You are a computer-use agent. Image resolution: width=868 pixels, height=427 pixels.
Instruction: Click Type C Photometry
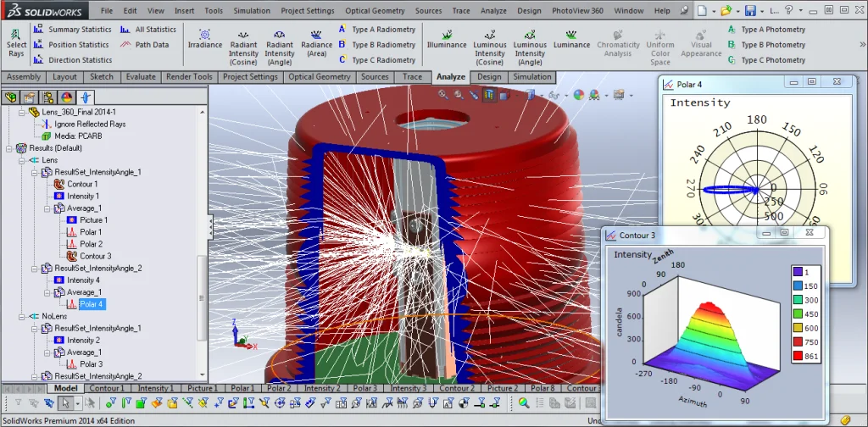click(766, 60)
